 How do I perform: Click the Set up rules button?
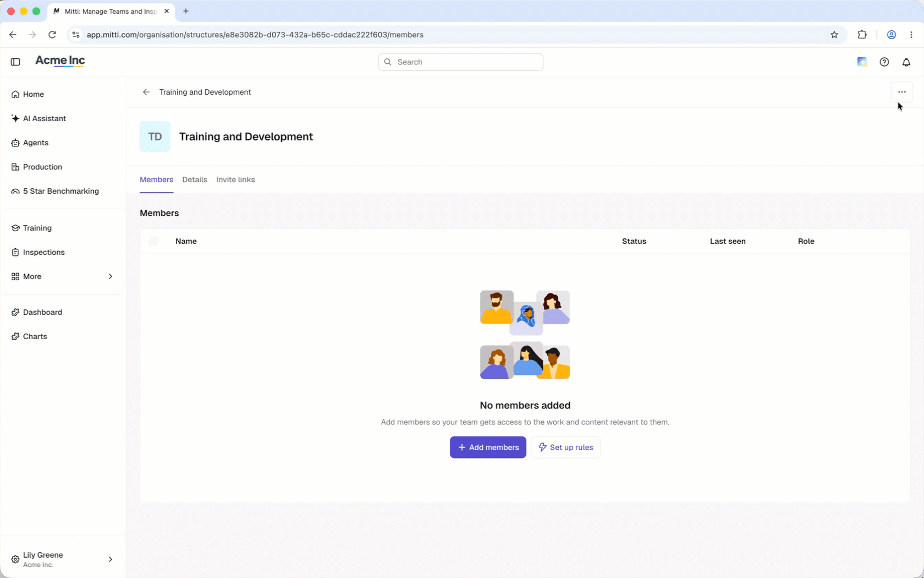[565, 447]
